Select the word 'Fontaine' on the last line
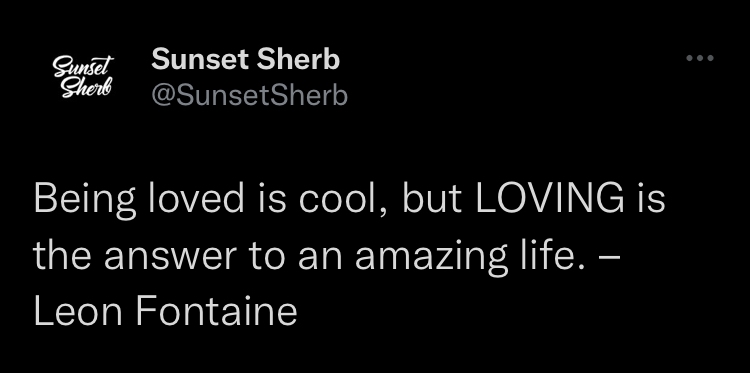750x373 pixels. click(216, 311)
